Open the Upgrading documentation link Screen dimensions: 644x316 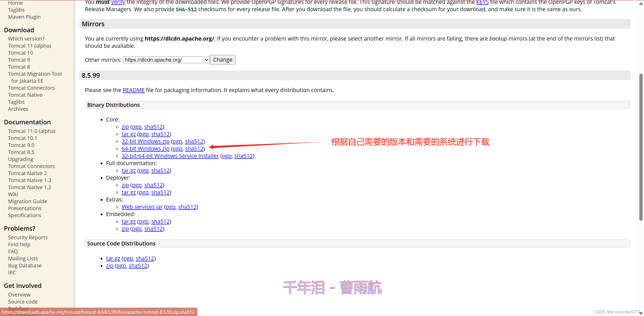pyautogui.click(x=21, y=159)
